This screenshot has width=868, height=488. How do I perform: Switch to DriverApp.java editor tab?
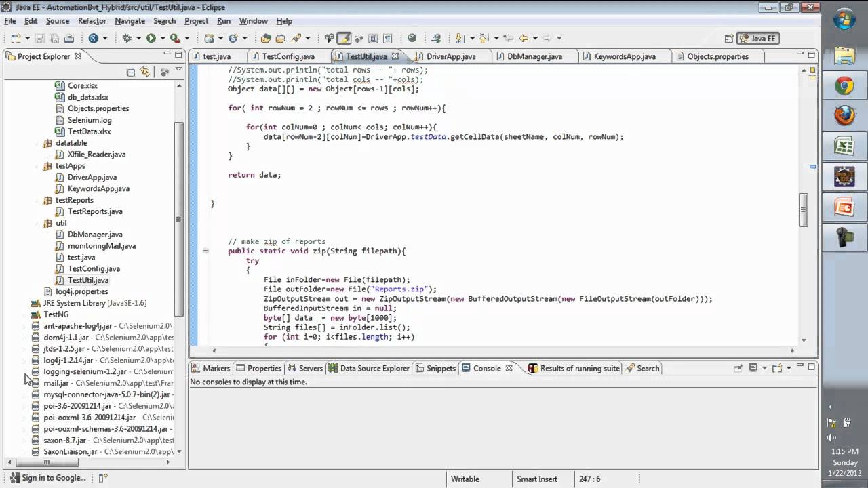coord(451,56)
